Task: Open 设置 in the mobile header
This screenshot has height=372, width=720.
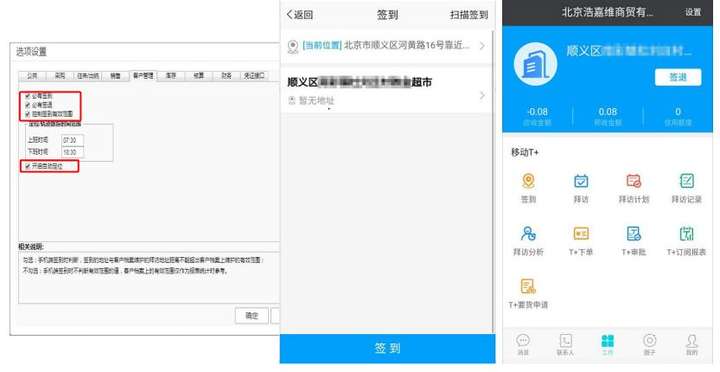Action: (x=693, y=12)
